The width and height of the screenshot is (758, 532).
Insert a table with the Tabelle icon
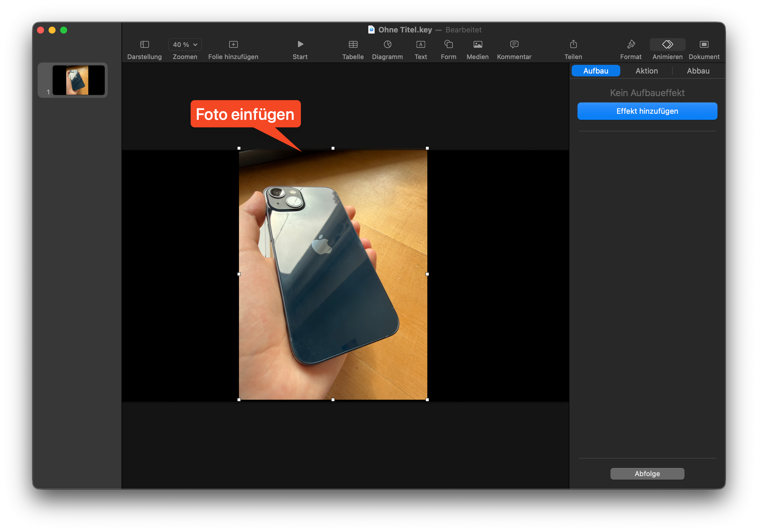(x=353, y=44)
